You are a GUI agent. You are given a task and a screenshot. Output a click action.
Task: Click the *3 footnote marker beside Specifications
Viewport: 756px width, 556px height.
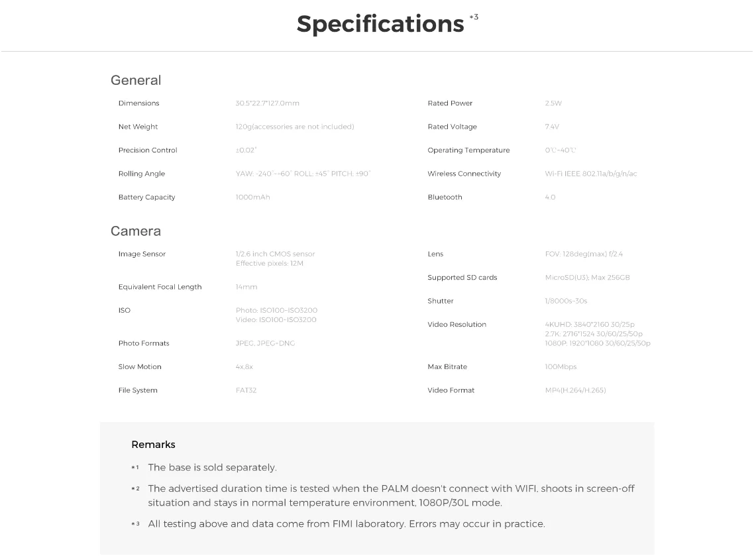coord(474,17)
